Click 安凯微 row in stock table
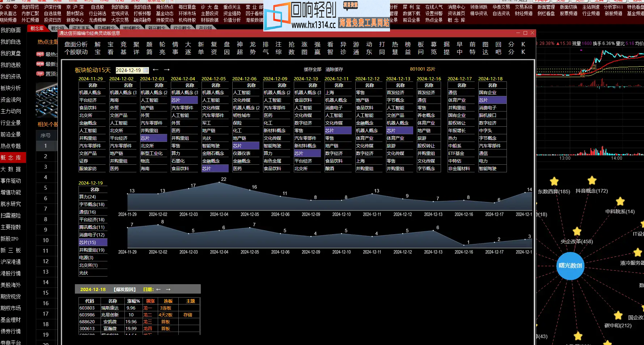644x345 pixels. [139, 322]
